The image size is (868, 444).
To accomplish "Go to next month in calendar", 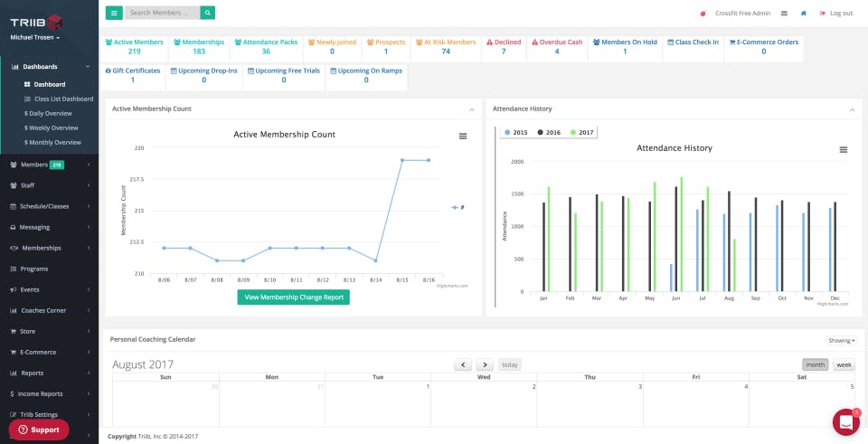I will point(485,364).
